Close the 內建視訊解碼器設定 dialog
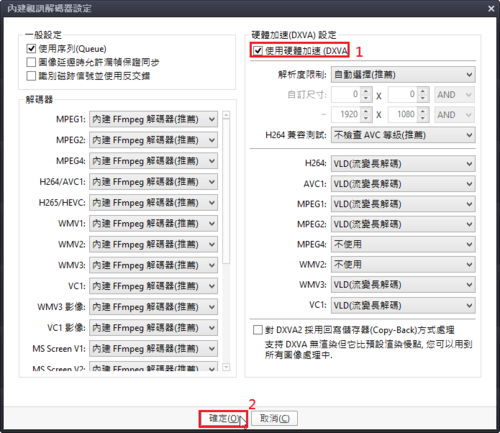Screen dimensions: 500x433 coord(491,9)
